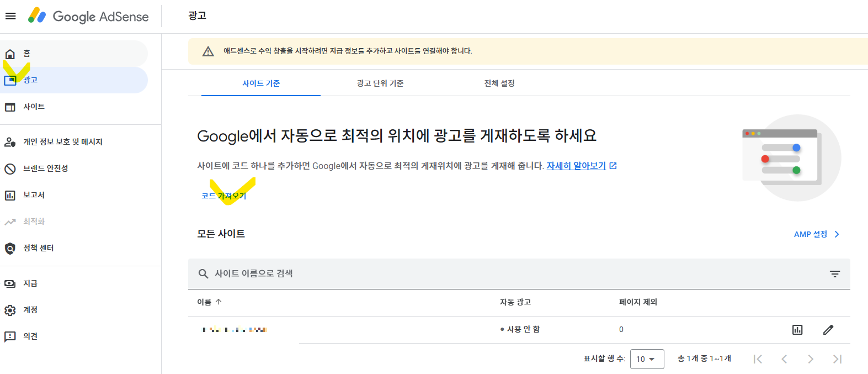The width and height of the screenshot is (868, 374).
Task: Click the 최적화 sidebar label
Action: [34, 222]
